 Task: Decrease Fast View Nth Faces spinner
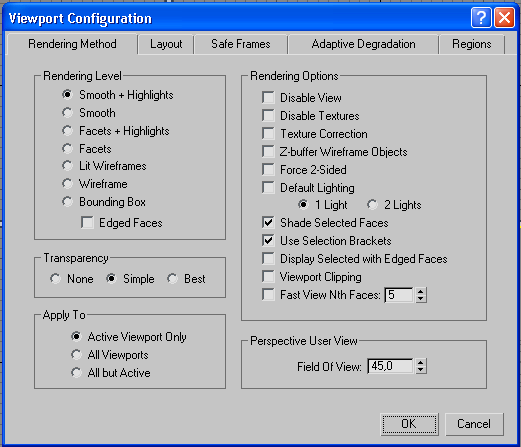pyautogui.click(x=421, y=299)
